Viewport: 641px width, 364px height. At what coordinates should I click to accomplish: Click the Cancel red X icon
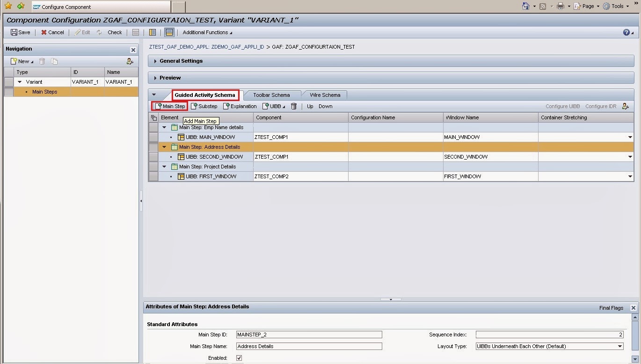click(x=44, y=32)
